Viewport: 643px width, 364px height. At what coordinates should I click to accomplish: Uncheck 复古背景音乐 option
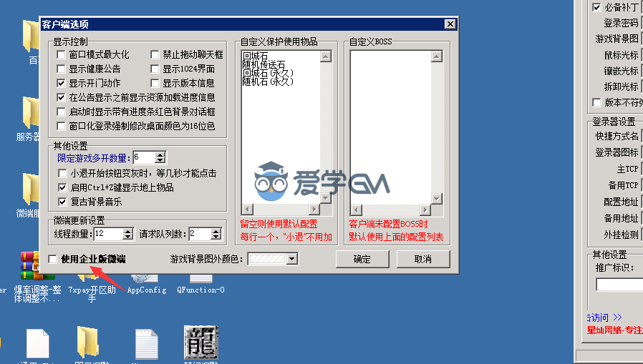[62, 202]
